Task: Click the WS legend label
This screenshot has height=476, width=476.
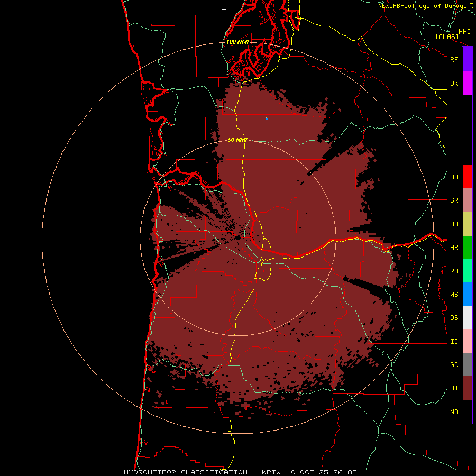Action: (454, 294)
